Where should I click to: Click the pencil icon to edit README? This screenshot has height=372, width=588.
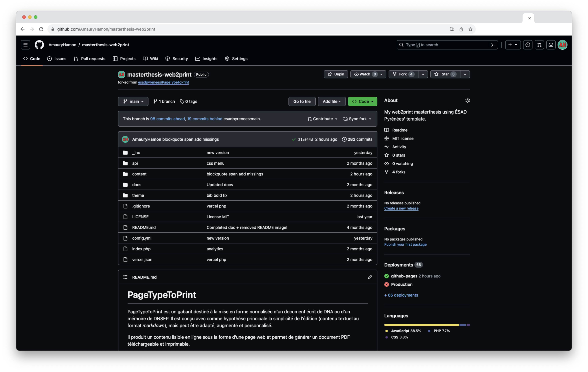[x=370, y=277]
